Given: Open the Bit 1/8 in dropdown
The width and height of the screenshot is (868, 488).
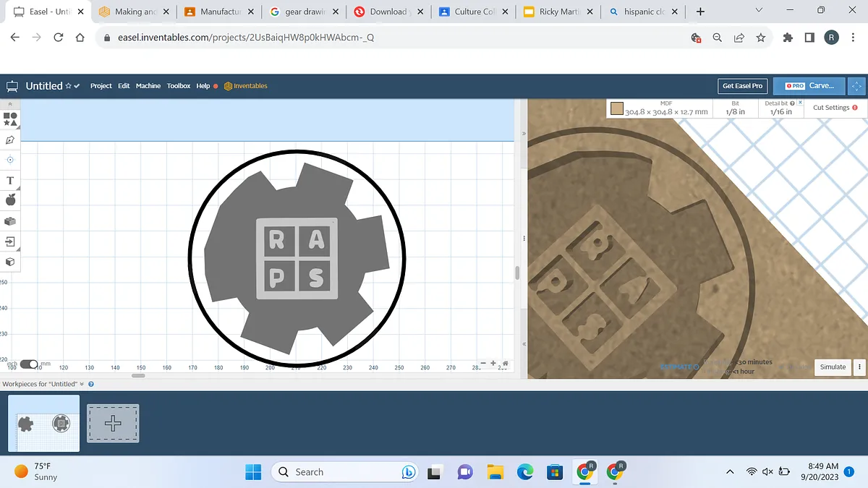Looking at the screenshot, I should tap(735, 108).
